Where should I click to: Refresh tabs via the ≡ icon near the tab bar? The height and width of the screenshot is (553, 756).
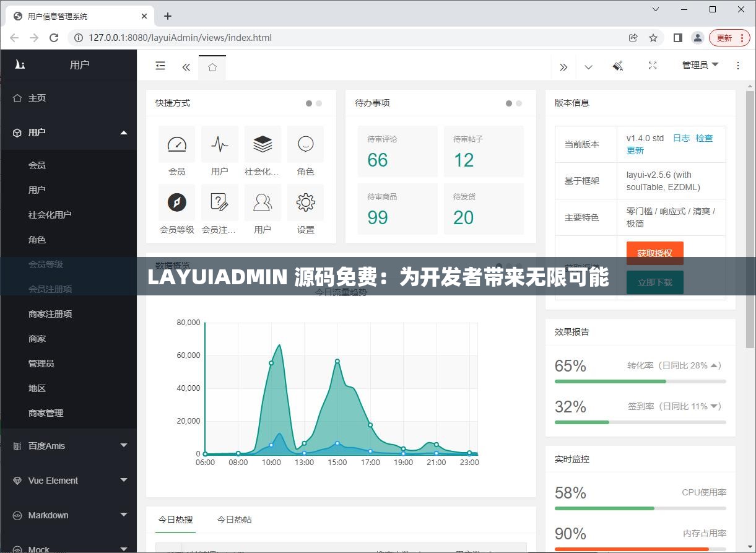coord(160,66)
